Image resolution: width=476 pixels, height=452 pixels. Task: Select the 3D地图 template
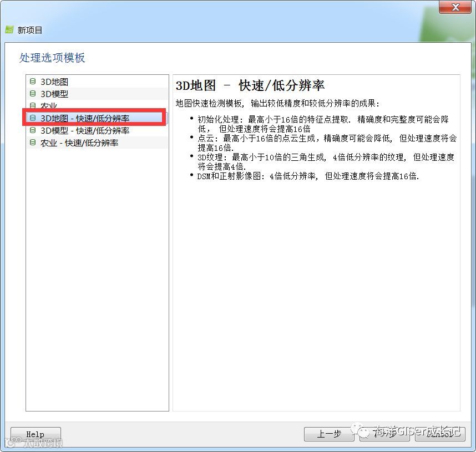tap(97, 82)
